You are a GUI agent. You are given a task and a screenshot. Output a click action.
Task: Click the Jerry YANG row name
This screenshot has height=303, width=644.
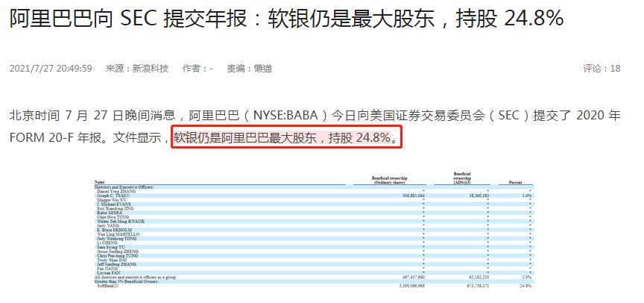click(x=108, y=225)
